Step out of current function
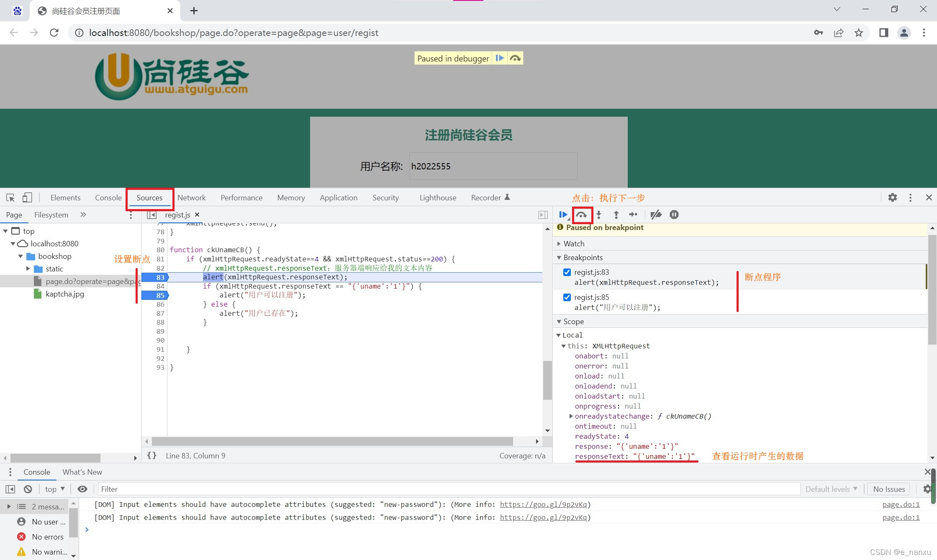 pyautogui.click(x=616, y=215)
